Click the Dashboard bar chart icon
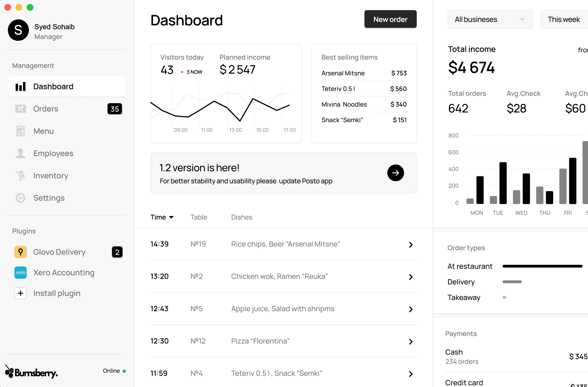The height and width of the screenshot is (387, 588). 21,87
